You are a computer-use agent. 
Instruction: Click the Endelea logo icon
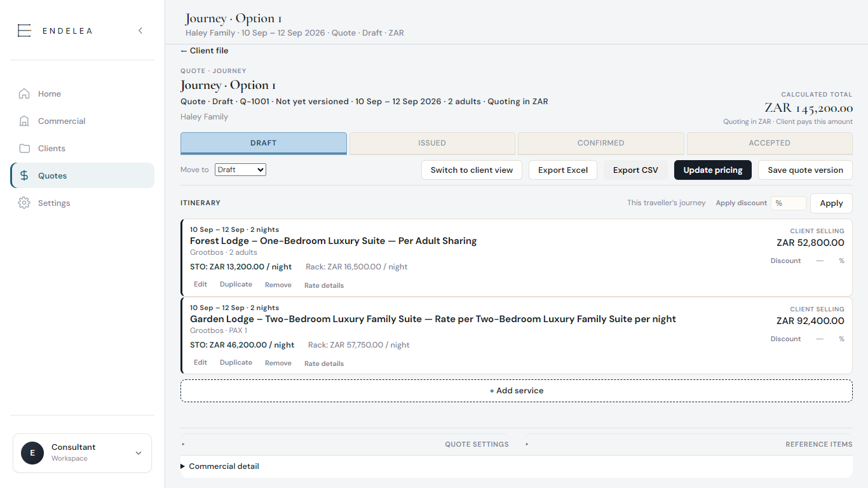pyautogui.click(x=24, y=30)
